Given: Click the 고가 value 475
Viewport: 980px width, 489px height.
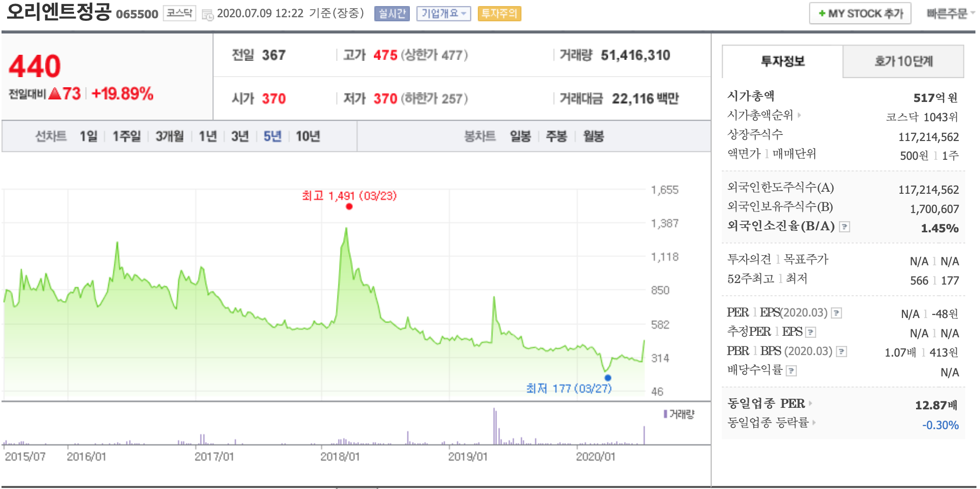Looking at the screenshot, I should [386, 55].
